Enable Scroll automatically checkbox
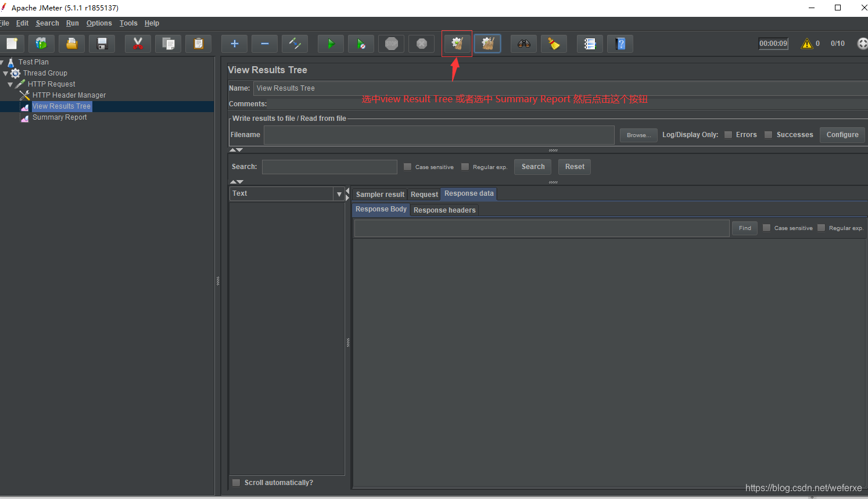Image resolution: width=868 pixels, height=499 pixels. point(236,483)
